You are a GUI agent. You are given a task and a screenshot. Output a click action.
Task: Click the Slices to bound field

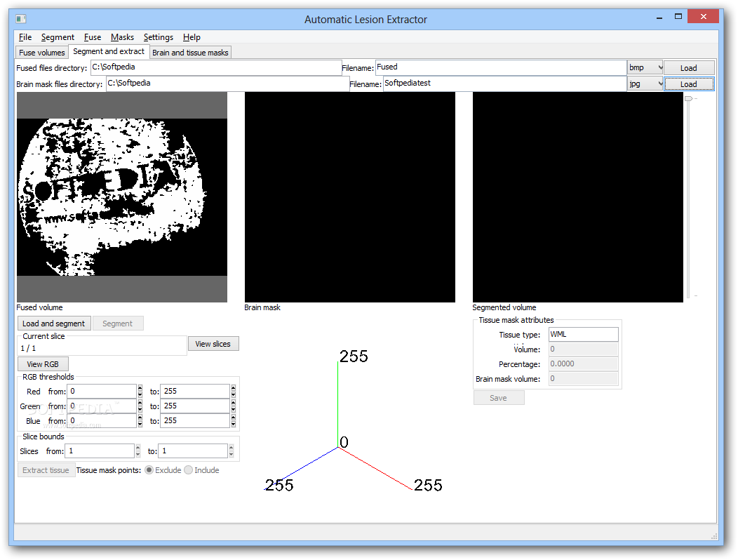[193, 451]
